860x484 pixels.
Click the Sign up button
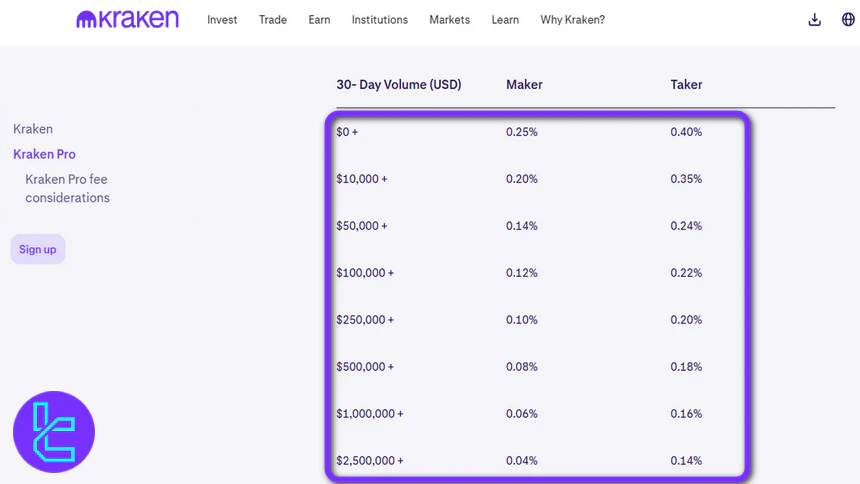38,249
